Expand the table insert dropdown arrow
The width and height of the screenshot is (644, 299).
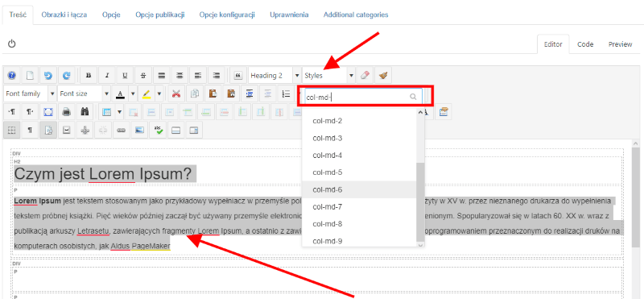(119, 112)
